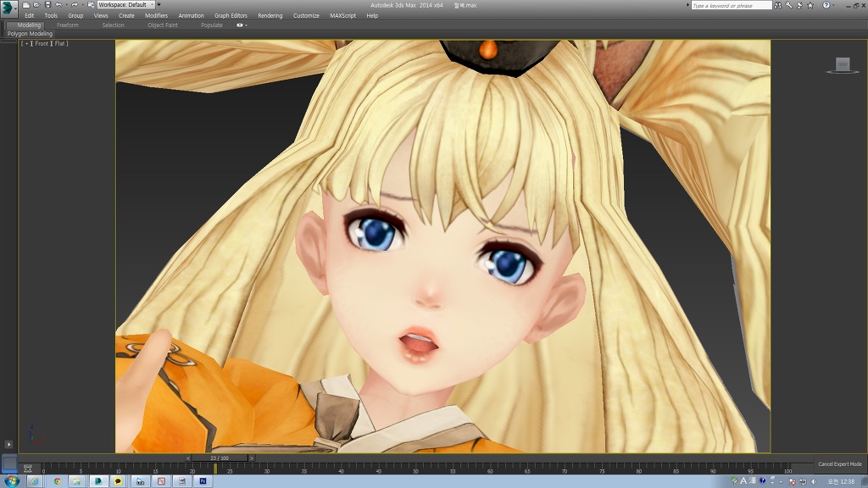The width and height of the screenshot is (868, 488).
Task: Open the Workspace: Default dropdown
Action: click(x=126, y=5)
